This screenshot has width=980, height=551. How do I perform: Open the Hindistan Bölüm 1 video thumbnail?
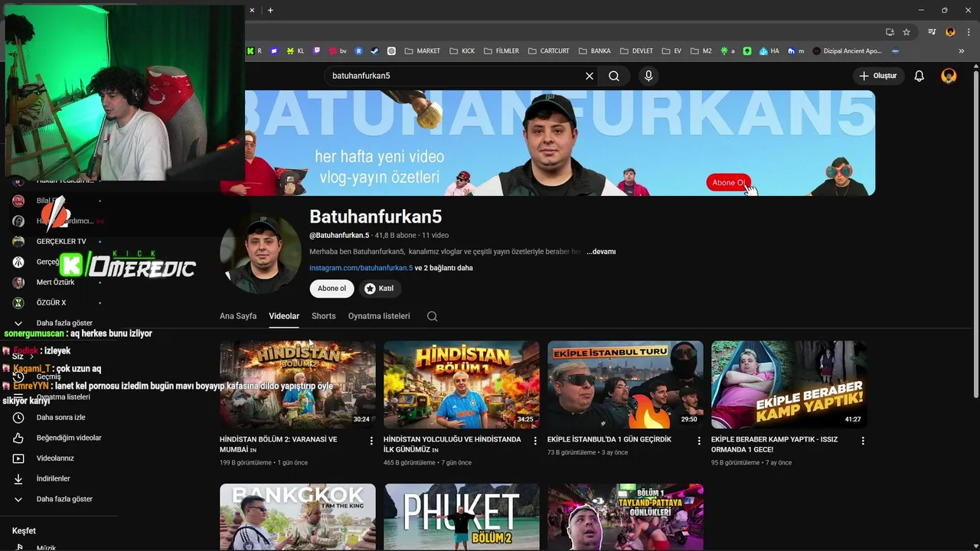[462, 385]
